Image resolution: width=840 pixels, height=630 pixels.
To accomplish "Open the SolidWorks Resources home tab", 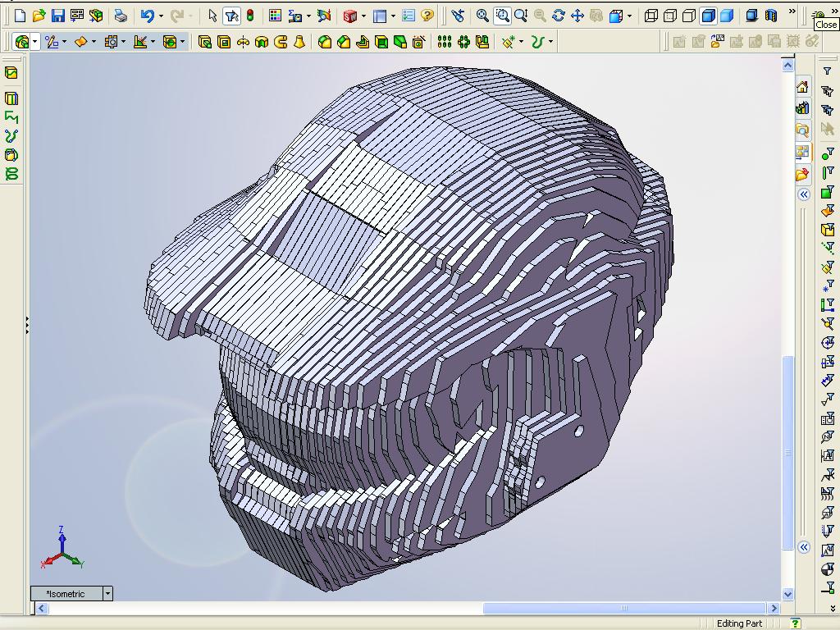I will [802, 87].
